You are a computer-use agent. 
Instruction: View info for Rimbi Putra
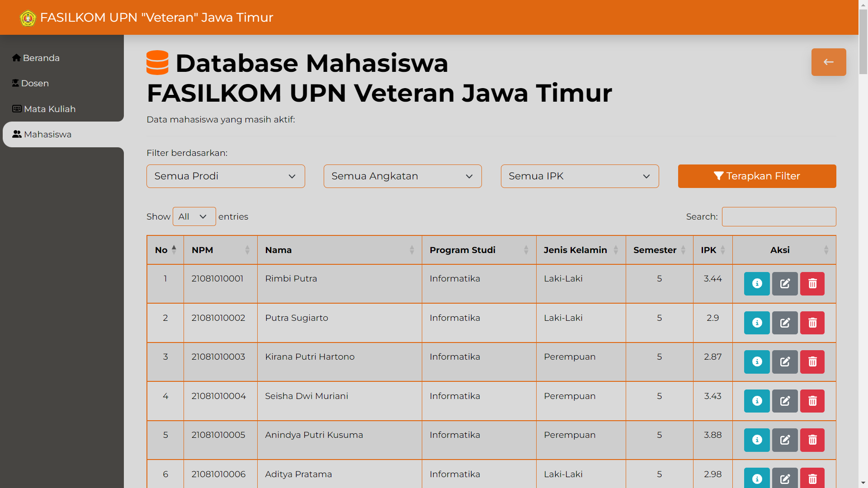(757, 284)
